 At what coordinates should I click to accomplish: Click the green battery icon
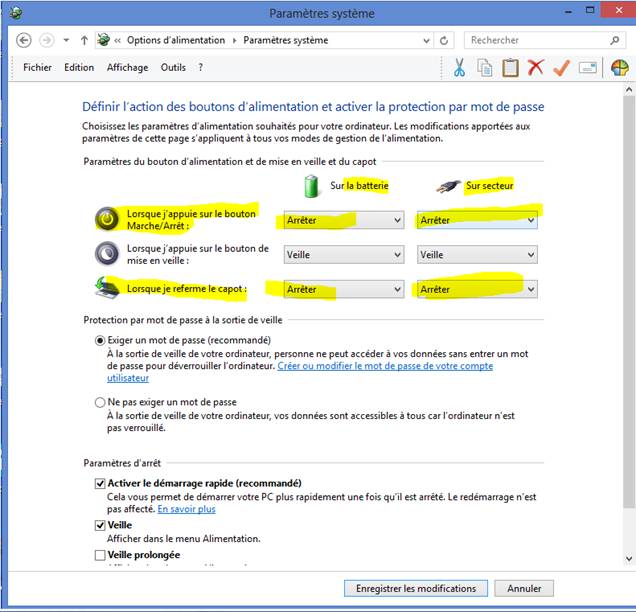[311, 186]
